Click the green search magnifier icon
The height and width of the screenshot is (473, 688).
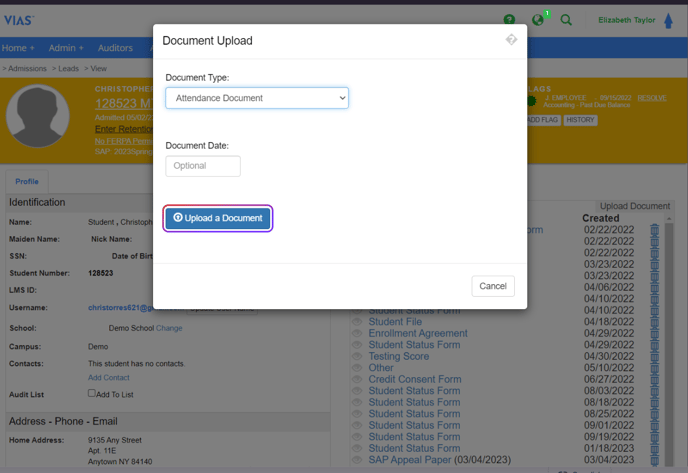566,20
